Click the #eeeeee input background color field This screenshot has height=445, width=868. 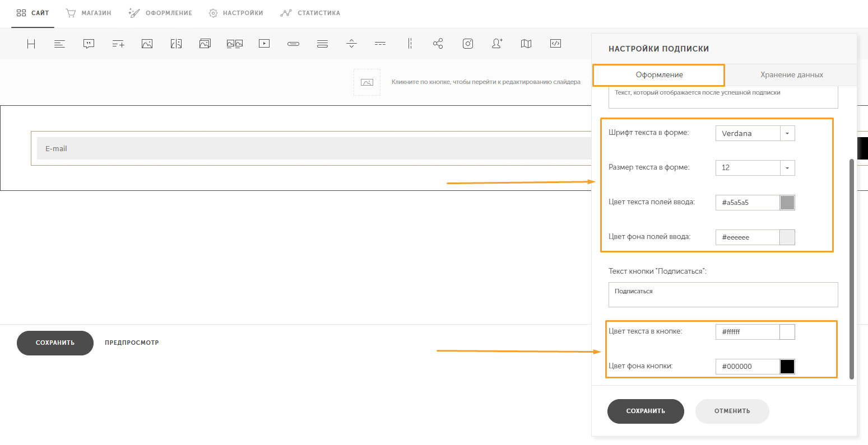pos(748,237)
